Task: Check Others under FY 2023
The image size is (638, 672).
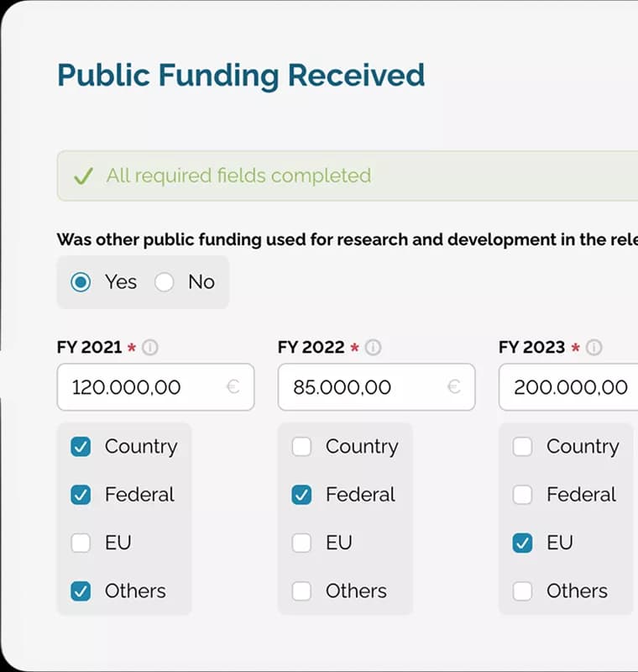Action: pyautogui.click(x=522, y=591)
